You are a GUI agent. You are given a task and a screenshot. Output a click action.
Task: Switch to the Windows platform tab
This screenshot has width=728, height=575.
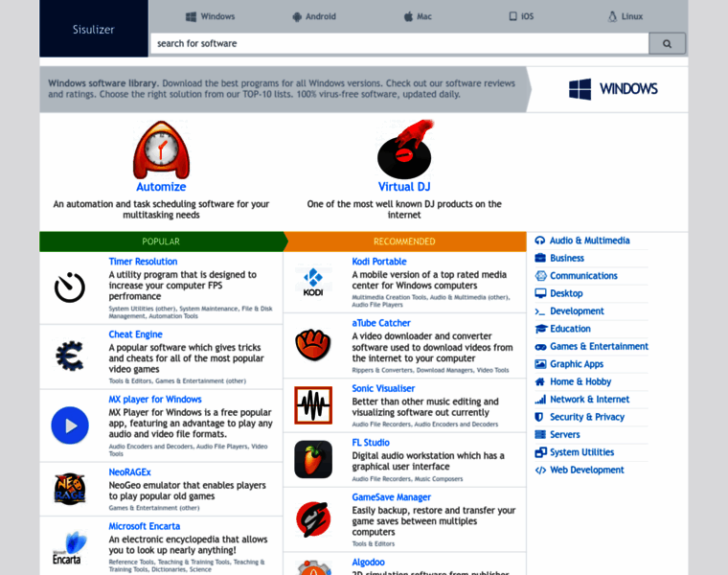tap(210, 16)
